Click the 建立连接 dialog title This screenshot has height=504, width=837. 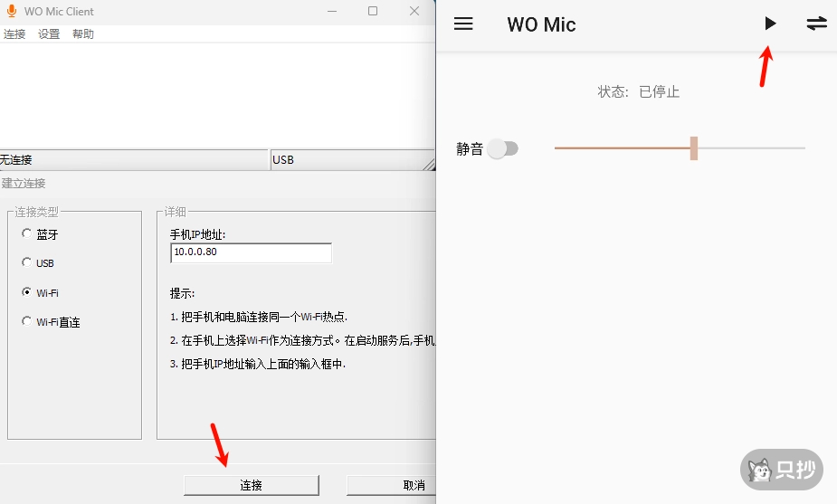[x=24, y=183]
